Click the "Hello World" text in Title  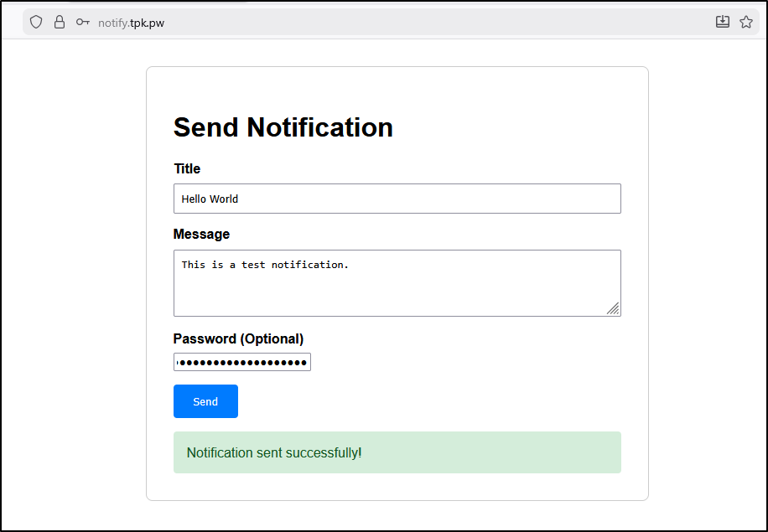(210, 199)
